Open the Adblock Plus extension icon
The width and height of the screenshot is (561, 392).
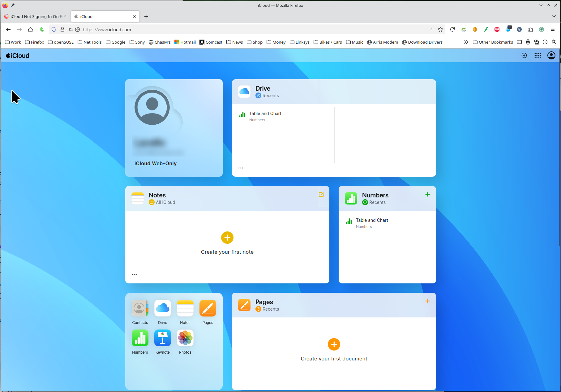pyautogui.click(x=497, y=29)
